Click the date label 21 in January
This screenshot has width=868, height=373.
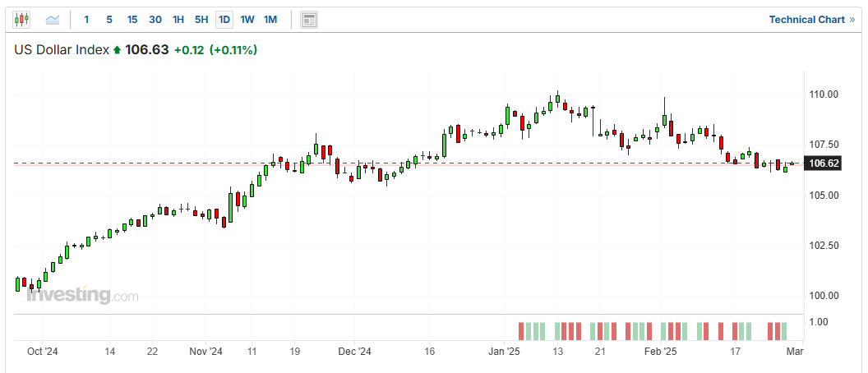(x=600, y=352)
